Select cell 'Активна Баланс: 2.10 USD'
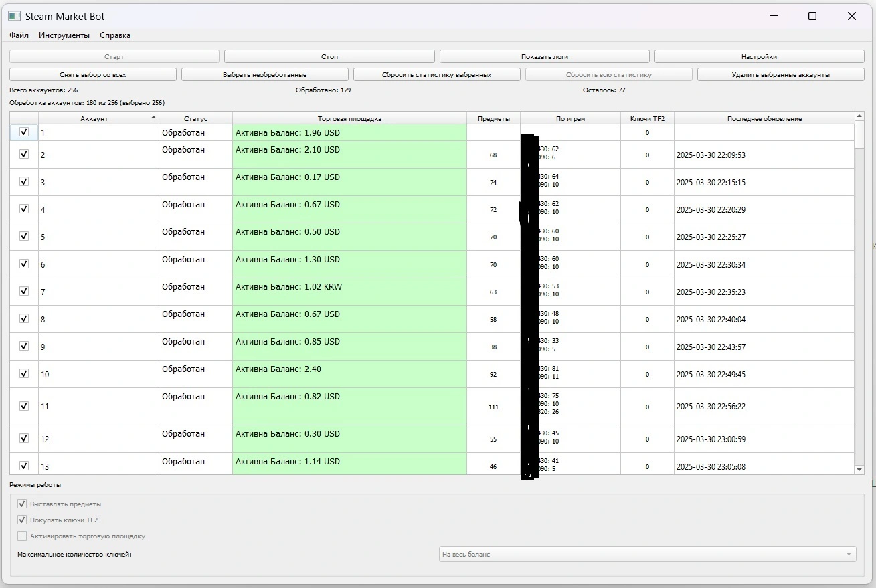Viewport: 876px width, 588px height. click(x=349, y=155)
